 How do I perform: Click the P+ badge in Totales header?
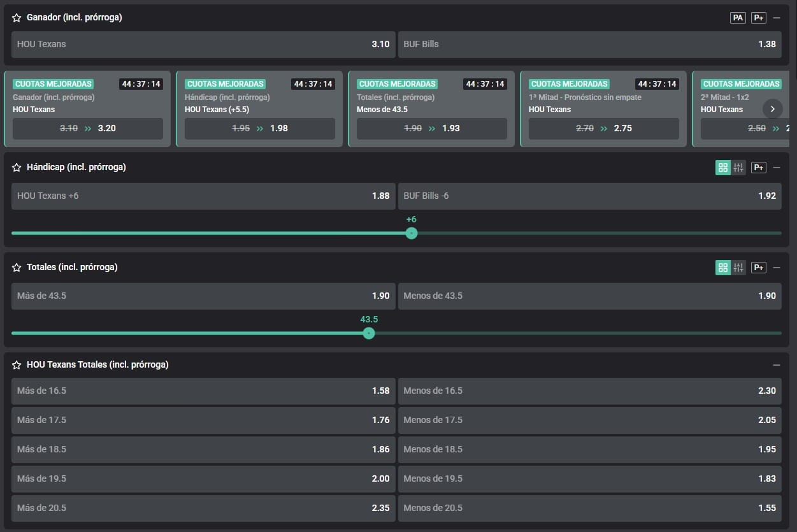tap(758, 268)
